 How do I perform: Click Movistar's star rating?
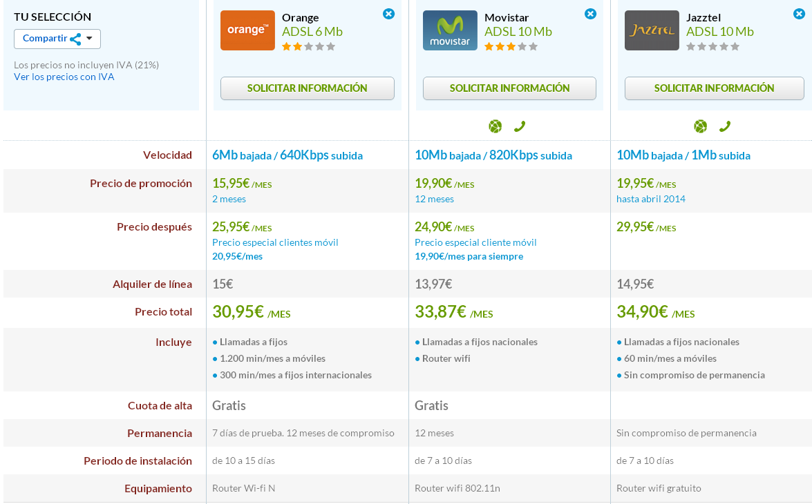pyautogui.click(x=511, y=46)
